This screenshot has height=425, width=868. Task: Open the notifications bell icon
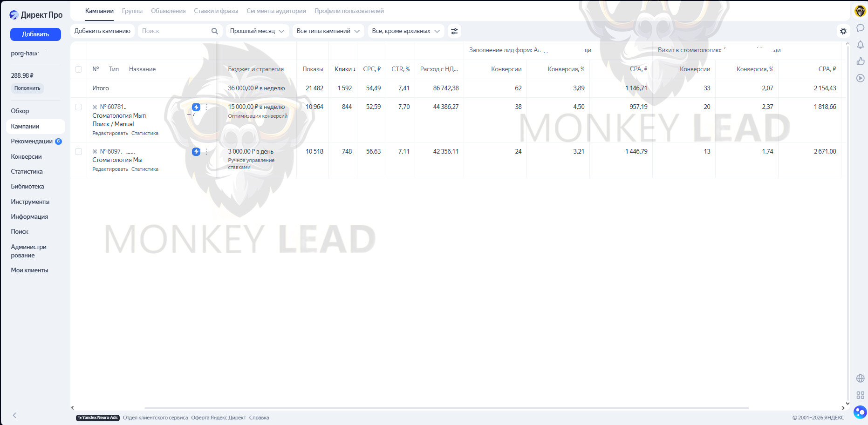860,45
